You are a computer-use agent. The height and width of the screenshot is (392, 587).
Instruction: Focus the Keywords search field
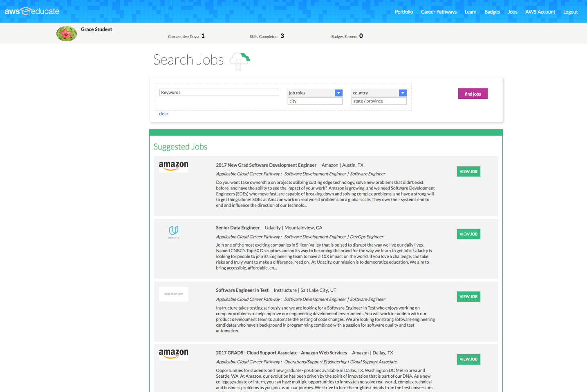pyautogui.click(x=219, y=93)
